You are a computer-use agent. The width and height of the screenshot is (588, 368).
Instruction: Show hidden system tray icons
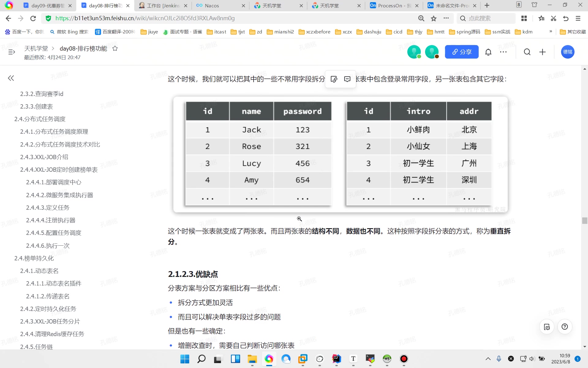click(x=488, y=359)
